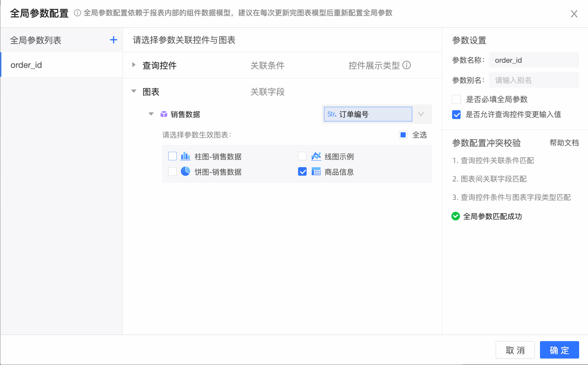Viewport: 588px width, 365px height.
Task: Collapse the 图表 section
Action: (x=134, y=91)
